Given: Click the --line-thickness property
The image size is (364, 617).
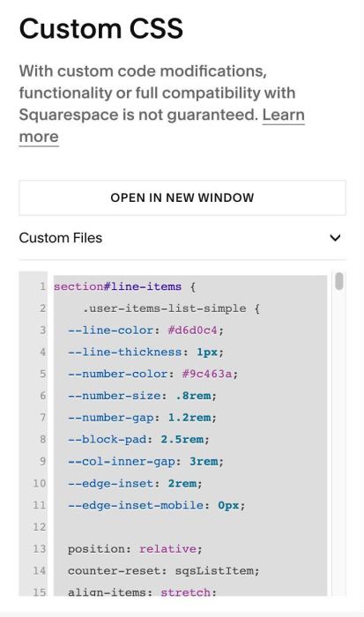Looking at the screenshot, I should [x=124, y=352].
